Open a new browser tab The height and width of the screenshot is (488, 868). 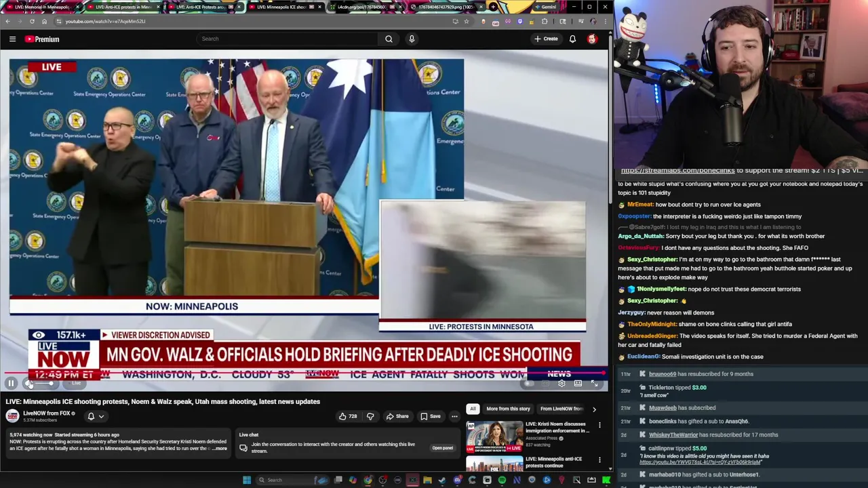coord(493,7)
